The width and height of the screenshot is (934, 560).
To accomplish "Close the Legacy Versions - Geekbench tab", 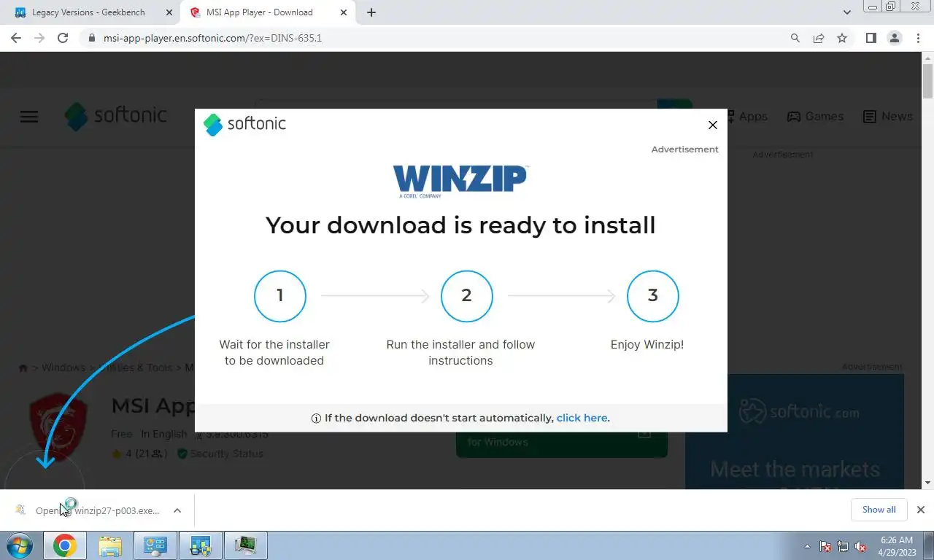I will [x=169, y=12].
